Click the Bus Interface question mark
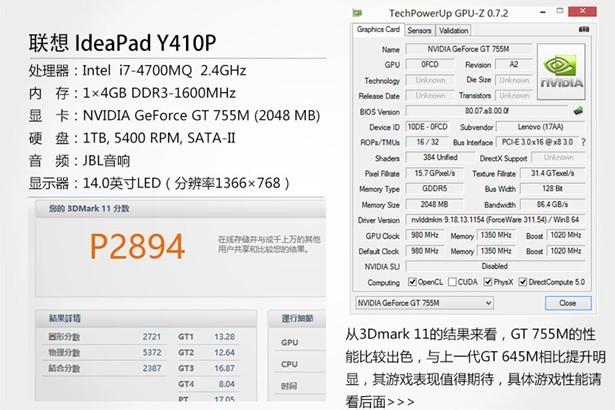The height and width of the screenshot is (410, 615). tap(583, 142)
